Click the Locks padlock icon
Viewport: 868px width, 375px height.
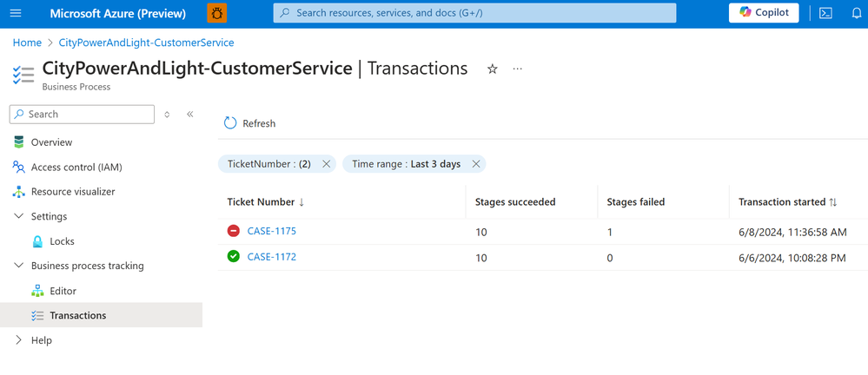click(37, 241)
